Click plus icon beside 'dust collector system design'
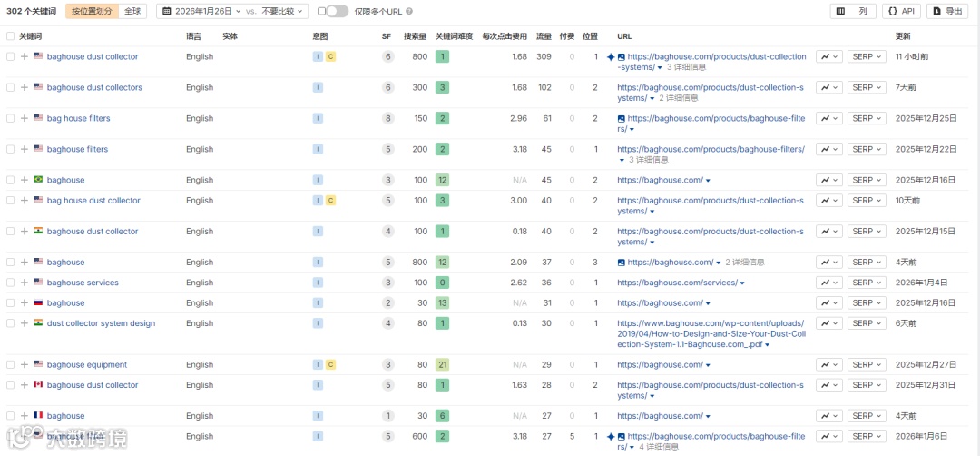The width and height of the screenshot is (980, 456). [24, 323]
